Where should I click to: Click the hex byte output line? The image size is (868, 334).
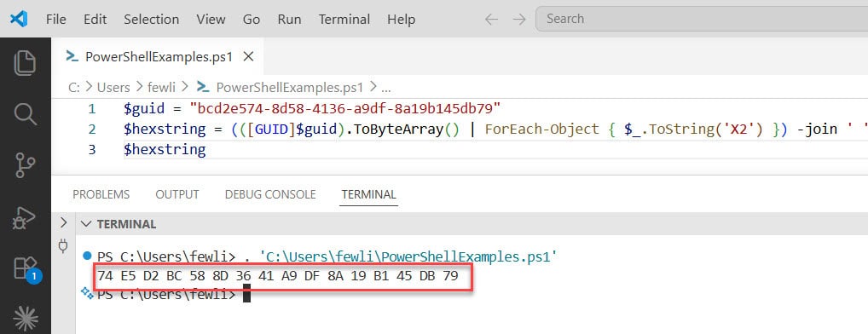[x=278, y=275]
